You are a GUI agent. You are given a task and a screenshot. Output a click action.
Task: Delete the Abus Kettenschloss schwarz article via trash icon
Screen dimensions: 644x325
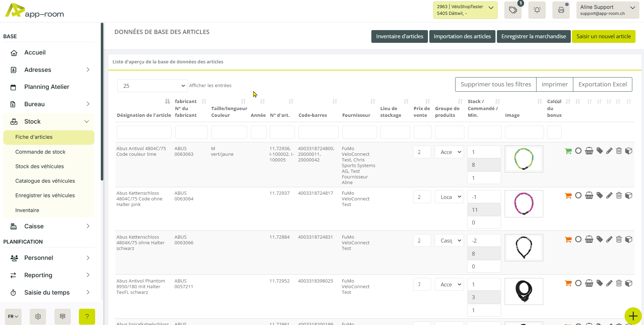tap(619, 239)
